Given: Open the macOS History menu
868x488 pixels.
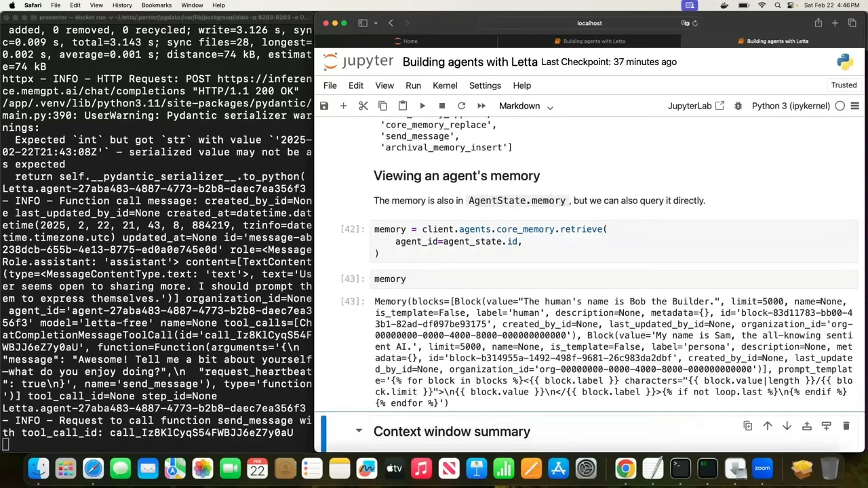Looking at the screenshot, I should tap(122, 5).
